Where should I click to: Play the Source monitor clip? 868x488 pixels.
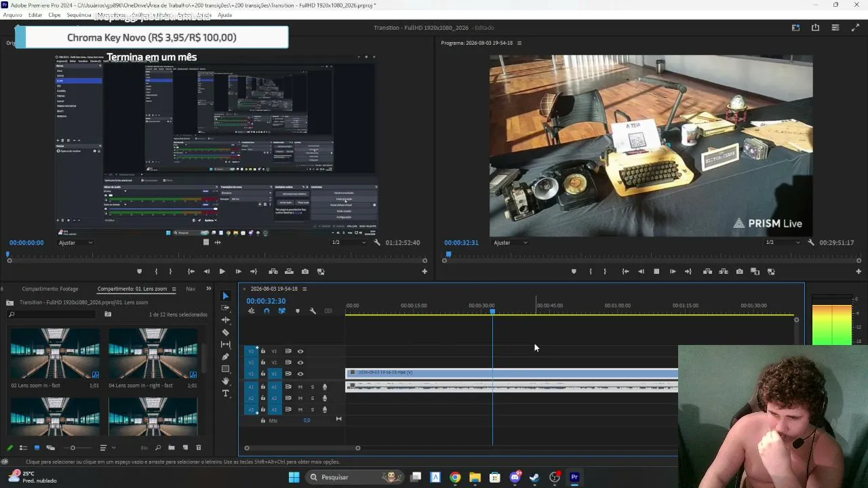coord(222,271)
